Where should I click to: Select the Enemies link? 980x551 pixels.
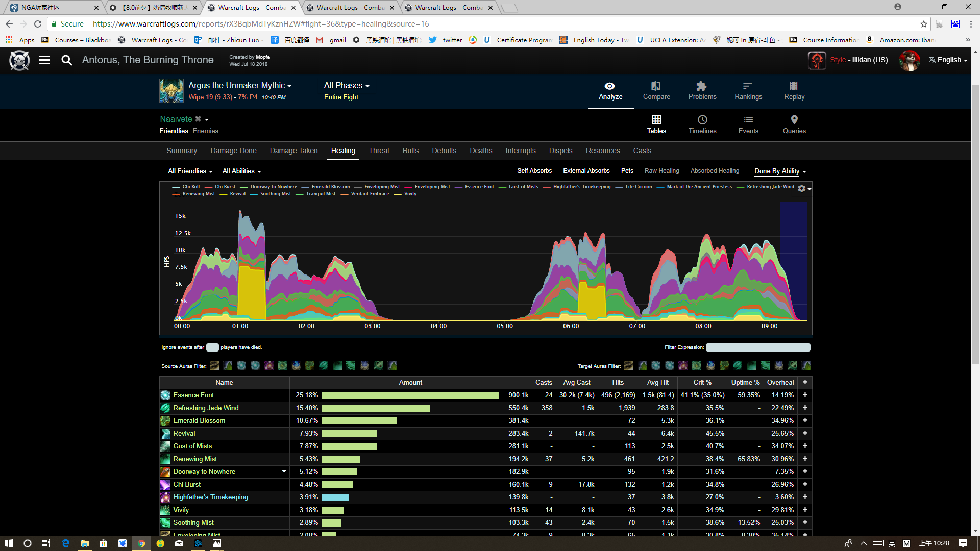205,131
